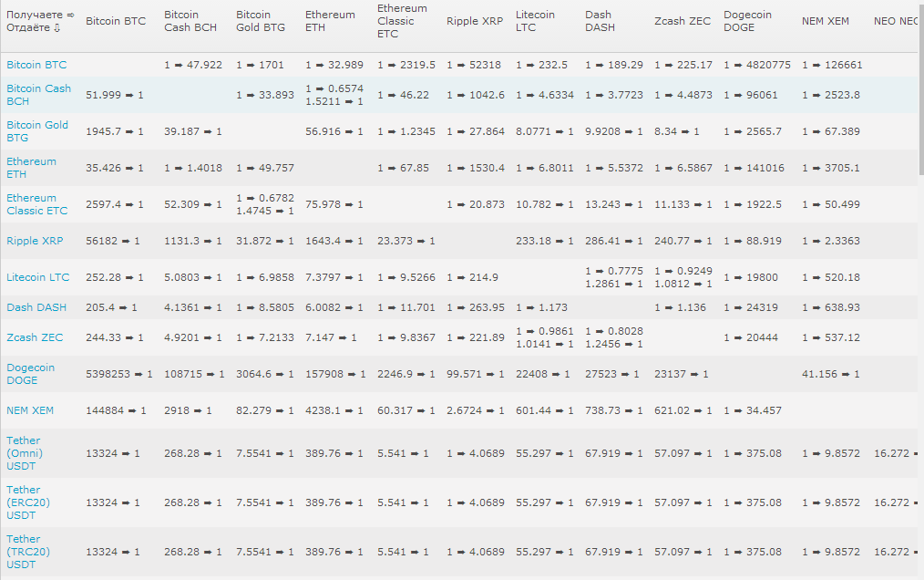Open the NEM XEM row link
The image size is (924, 580).
(30, 410)
